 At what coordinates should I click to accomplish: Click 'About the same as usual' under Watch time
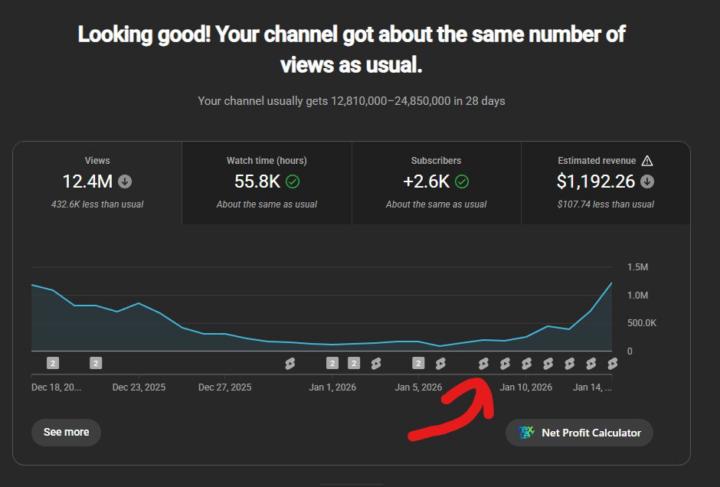click(267, 204)
